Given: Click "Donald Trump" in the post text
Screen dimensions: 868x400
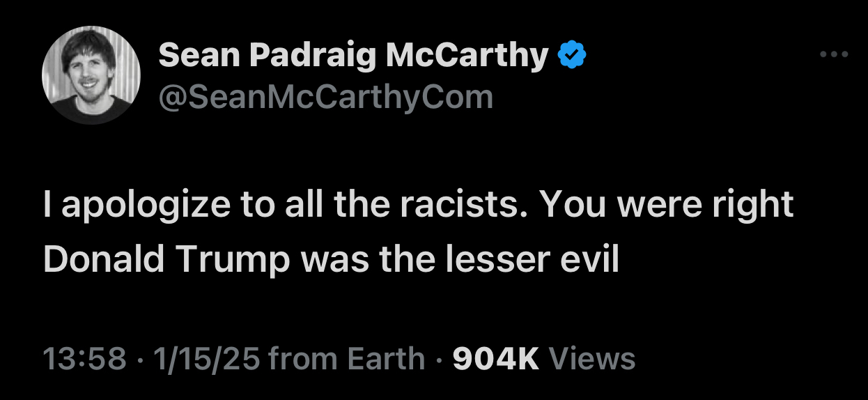Looking at the screenshot, I should (166, 259).
